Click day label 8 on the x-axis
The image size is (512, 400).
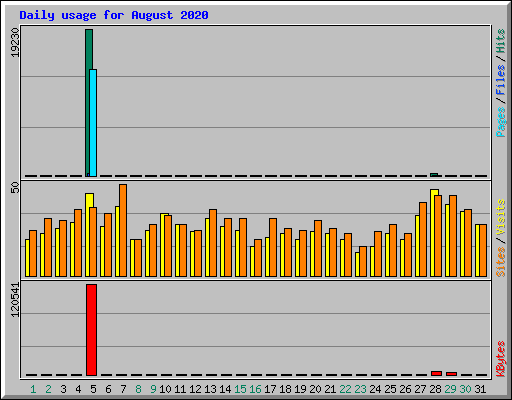pyautogui.click(x=138, y=389)
